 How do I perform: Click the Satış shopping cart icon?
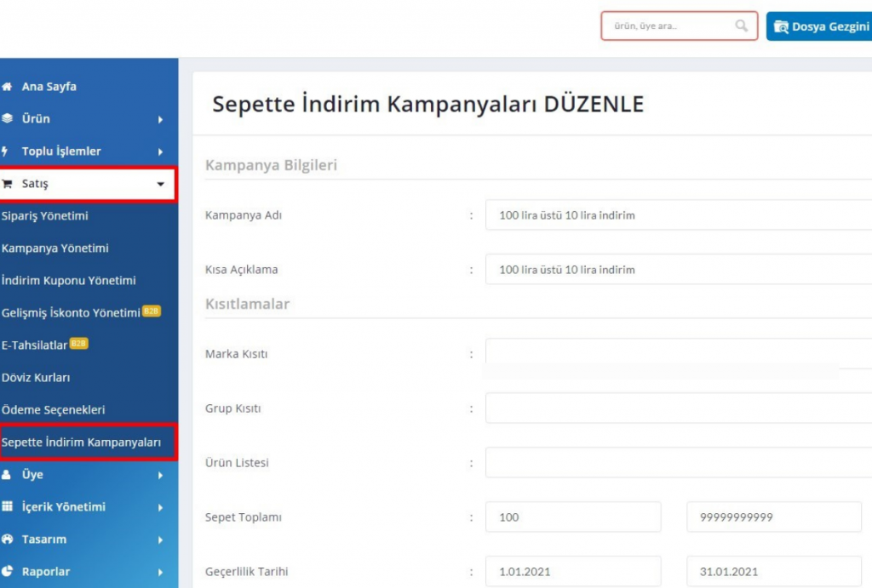(7, 184)
